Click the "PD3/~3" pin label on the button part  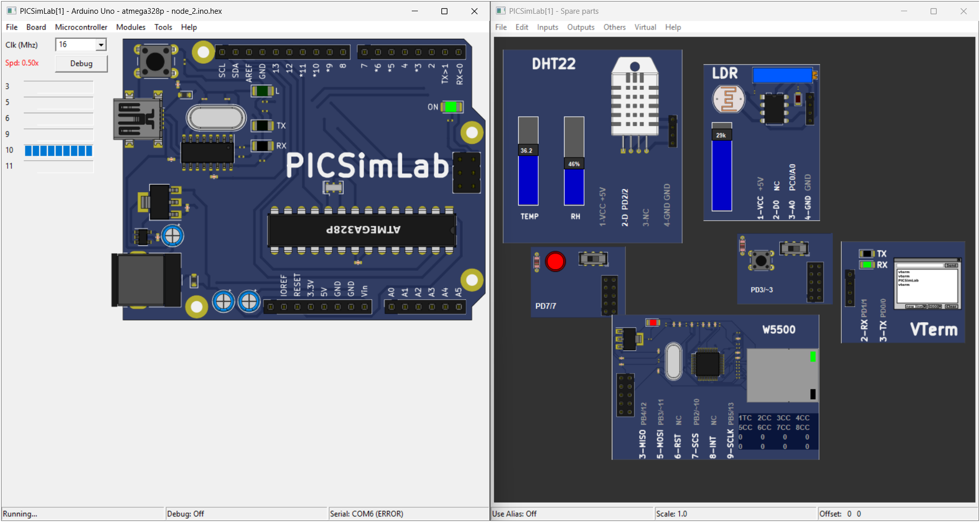click(762, 290)
